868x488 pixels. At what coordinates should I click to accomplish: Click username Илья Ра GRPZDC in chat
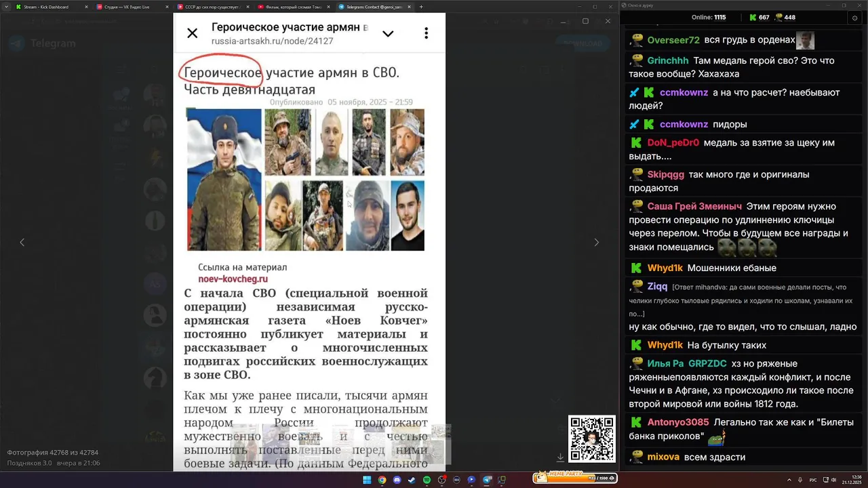click(686, 363)
